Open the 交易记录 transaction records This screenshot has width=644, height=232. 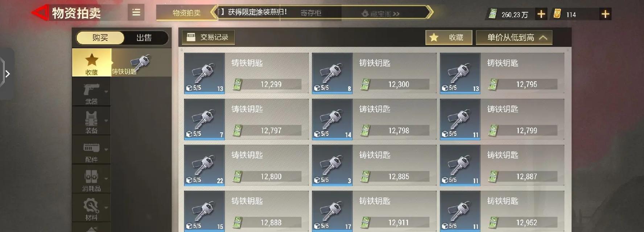pyautogui.click(x=209, y=37)
